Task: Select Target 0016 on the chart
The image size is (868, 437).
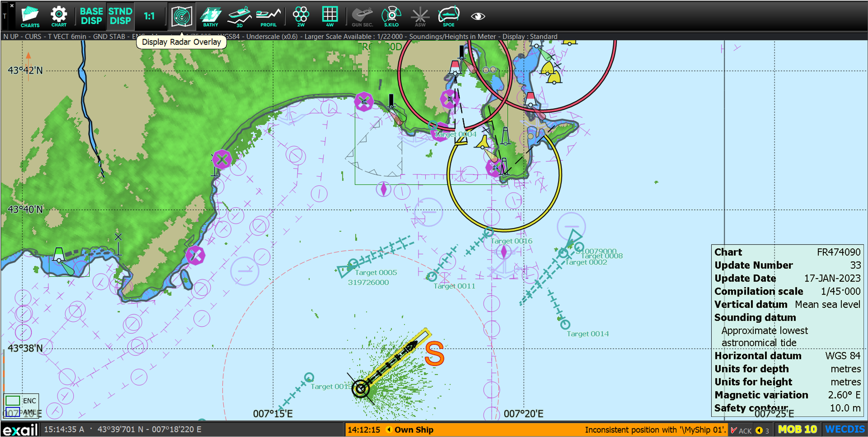Action: pyautogui.click(x=489, y=232)
